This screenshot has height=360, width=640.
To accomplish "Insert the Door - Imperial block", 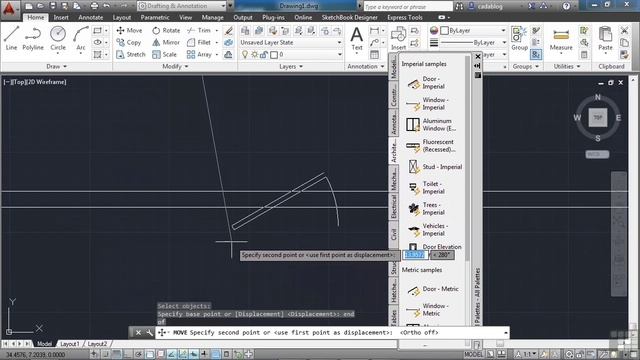I will point(432,82).
